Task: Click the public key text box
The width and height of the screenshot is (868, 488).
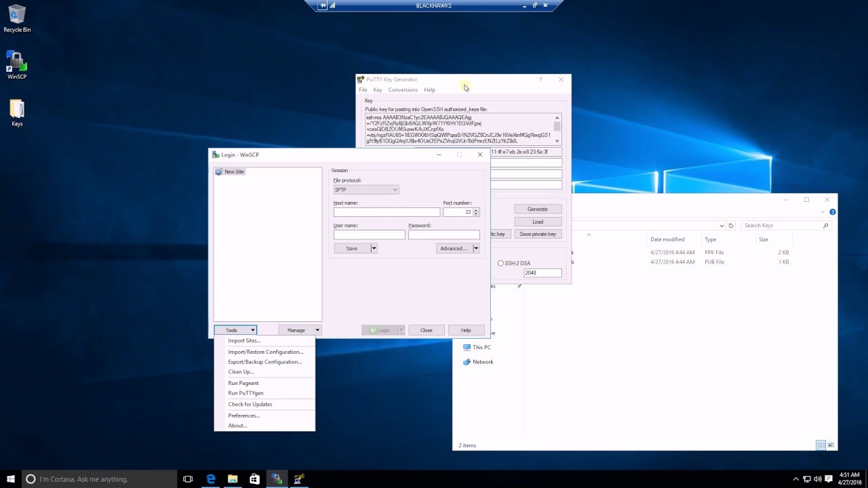Action: point(459,129)
